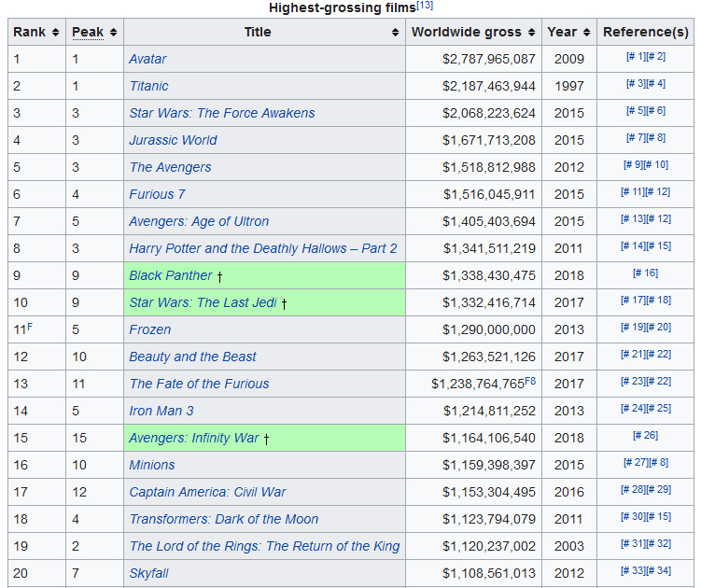701x588 pixels.
Task: Open reference [# 16] for Black Panther
Action: click(x=645, y=274)
